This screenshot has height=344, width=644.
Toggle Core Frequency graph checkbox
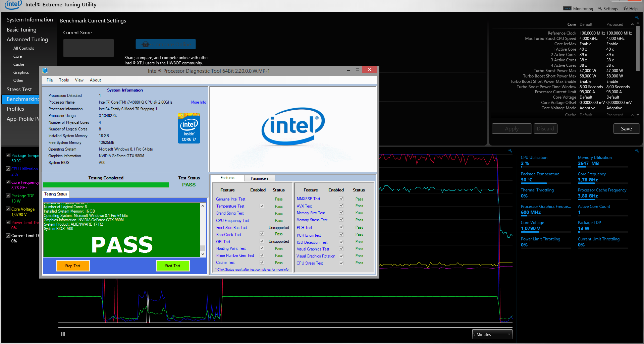pyautogui.click(x=8, y=182)
